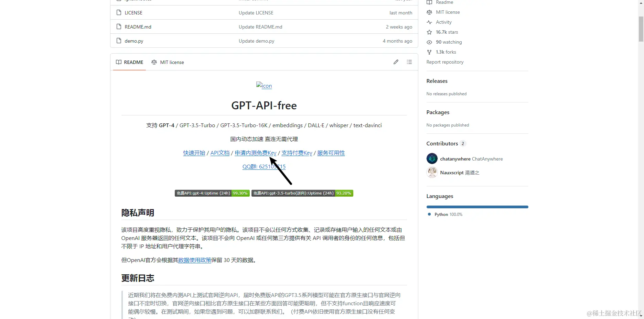Viewport: 644px width, 319px height.
Task: Click the Report repository link
Action: [x=445, y=62]
